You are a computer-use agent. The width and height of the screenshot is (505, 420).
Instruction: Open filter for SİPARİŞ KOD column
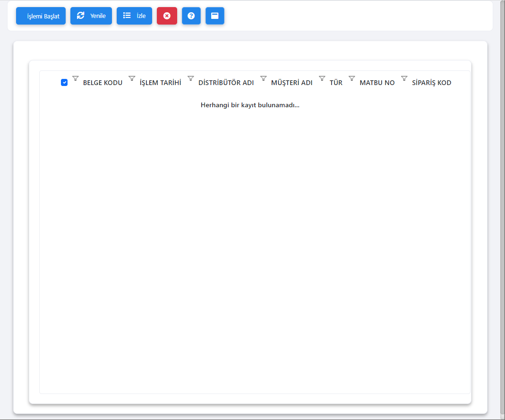404,78
